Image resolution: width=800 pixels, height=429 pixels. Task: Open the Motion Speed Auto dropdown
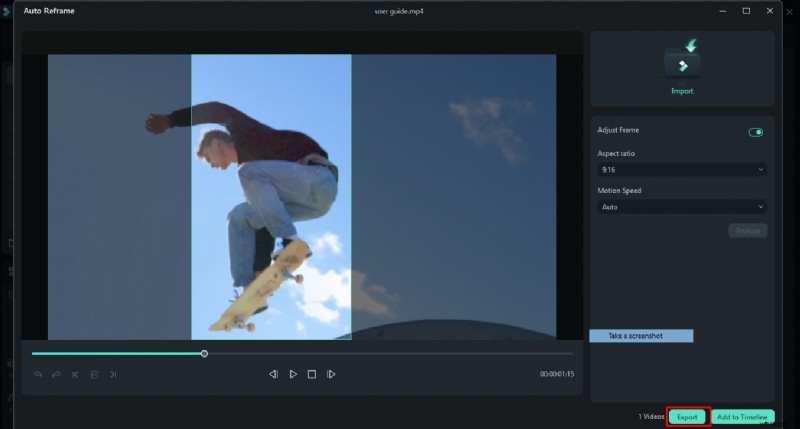(x=682, y=207)
